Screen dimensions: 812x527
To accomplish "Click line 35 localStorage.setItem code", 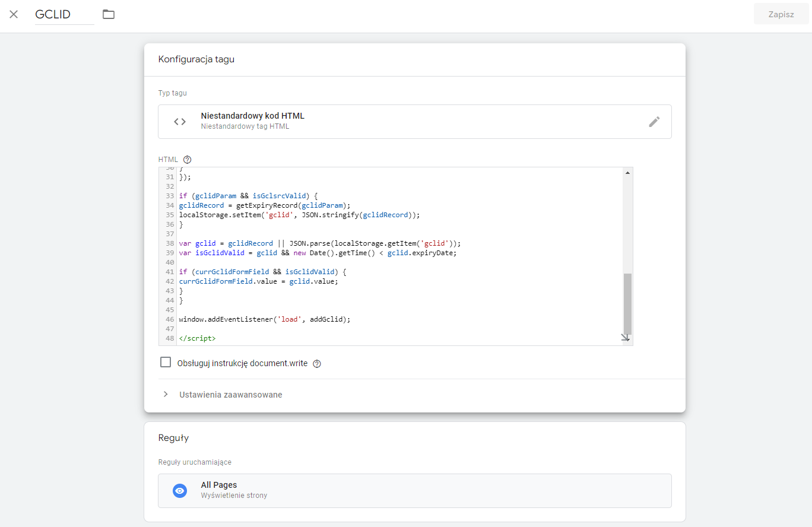I will pyautogui.click(x=299, y=215).
